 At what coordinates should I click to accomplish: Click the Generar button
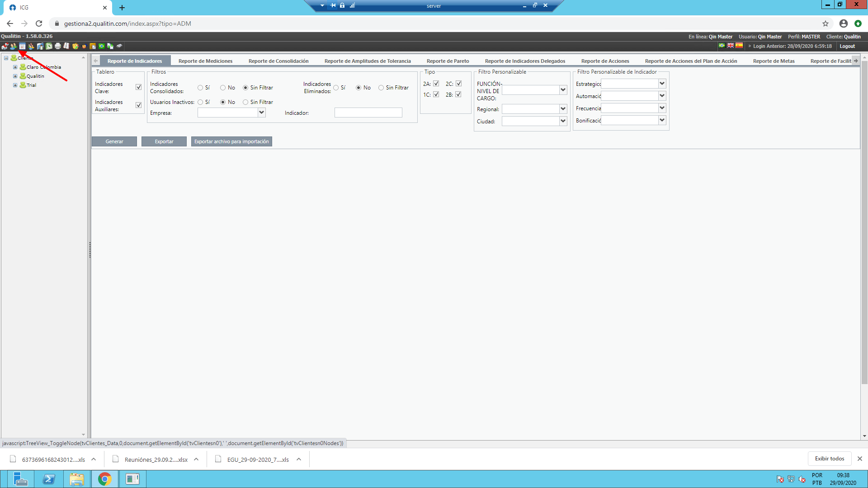click(x=114, y=141)
